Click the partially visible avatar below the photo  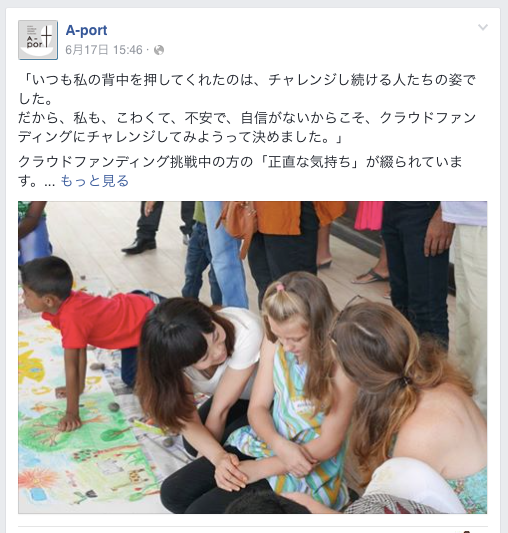coord(467,531)
